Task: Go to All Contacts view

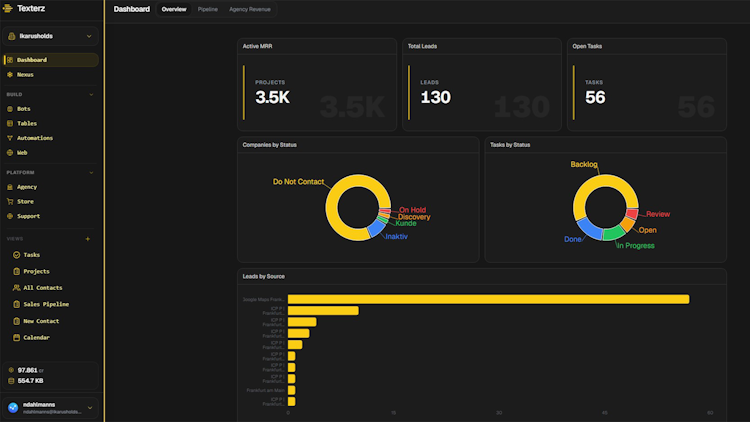Action: click(x=43, y=288)
